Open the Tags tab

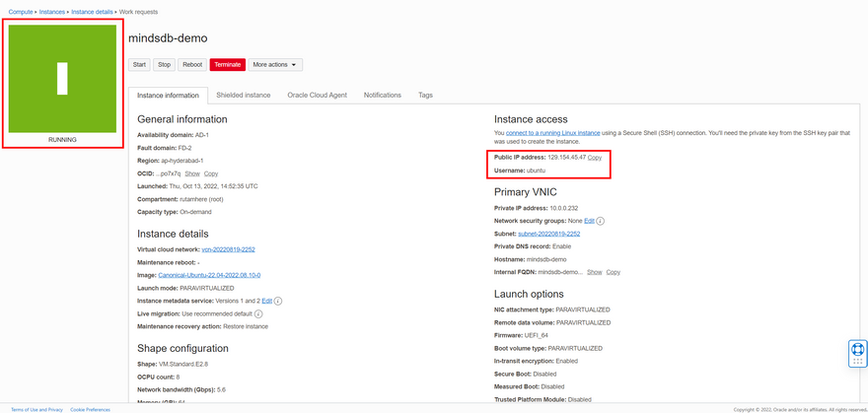pos(425,95)
